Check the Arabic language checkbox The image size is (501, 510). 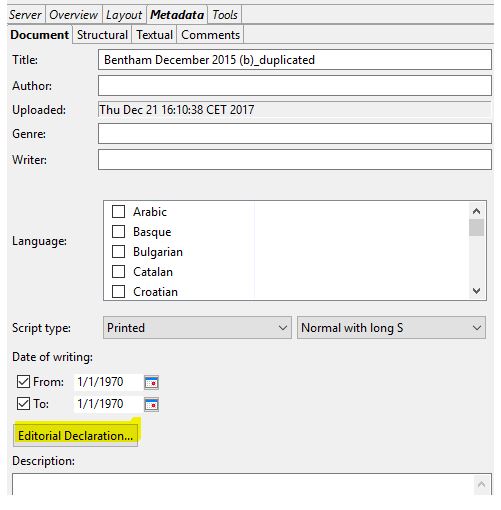[118, 211]
